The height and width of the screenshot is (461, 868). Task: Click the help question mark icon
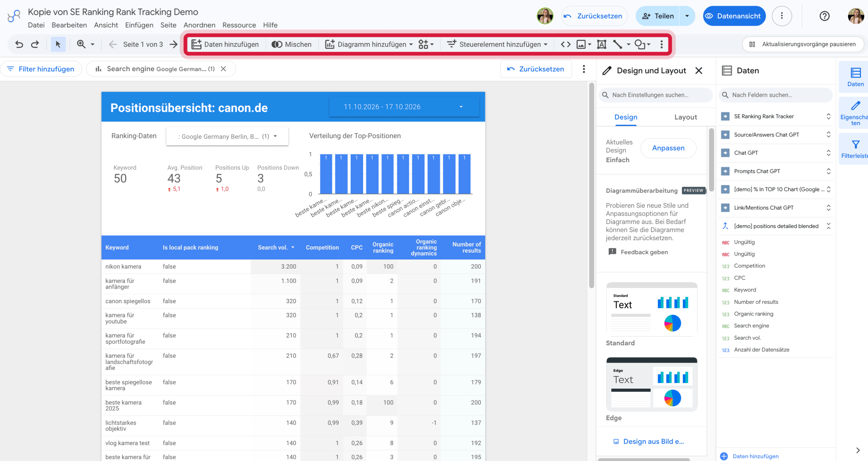(824, 16)
